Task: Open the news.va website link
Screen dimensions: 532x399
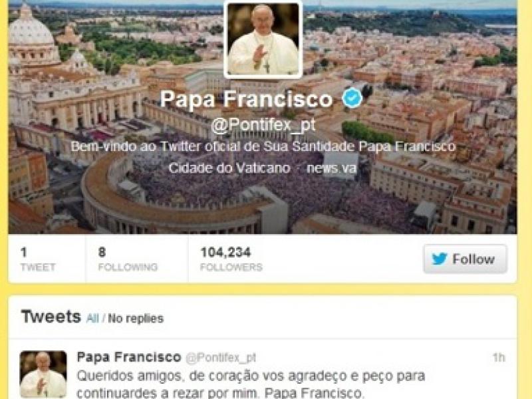Action: click(331, 168)
